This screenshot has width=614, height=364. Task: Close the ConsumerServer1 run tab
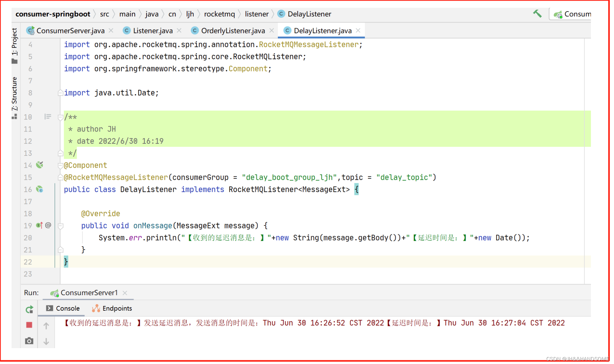pyautogui.click(x=125, y=293)
